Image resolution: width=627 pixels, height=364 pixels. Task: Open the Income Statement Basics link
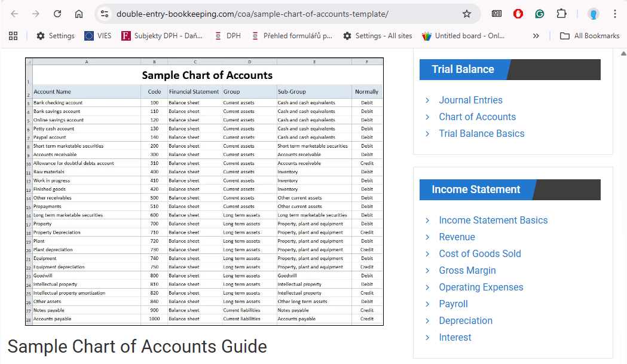[x=493, y=220]
